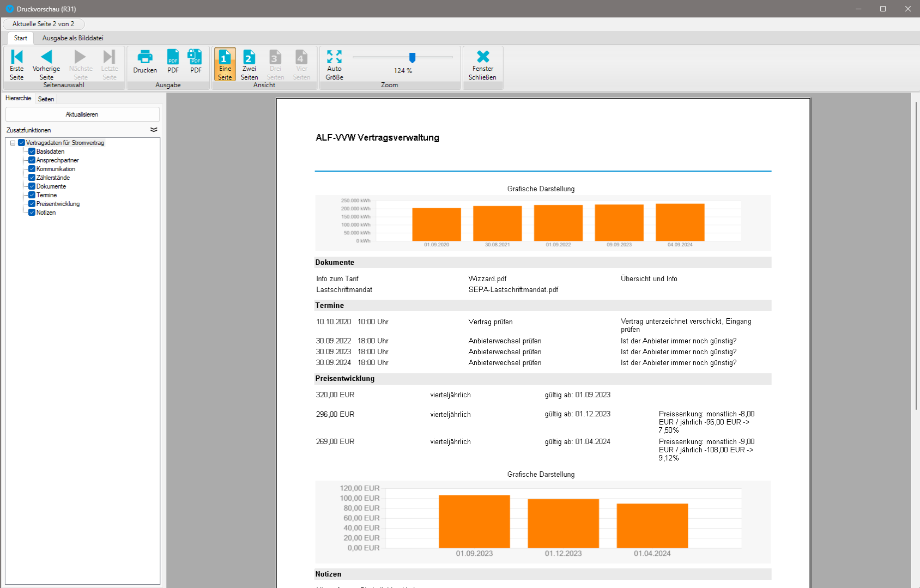
Task: Toggle the Zählerstände checkbox
Action: coord(32,178)
